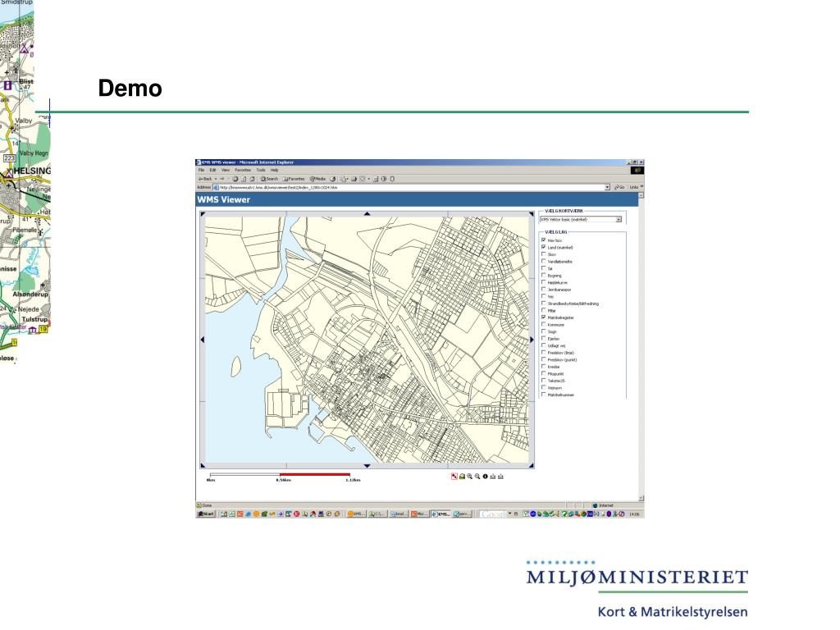Pan map west with left arrow
The height and width of the screenshot is (630, 840).
[x=203, y=340]
